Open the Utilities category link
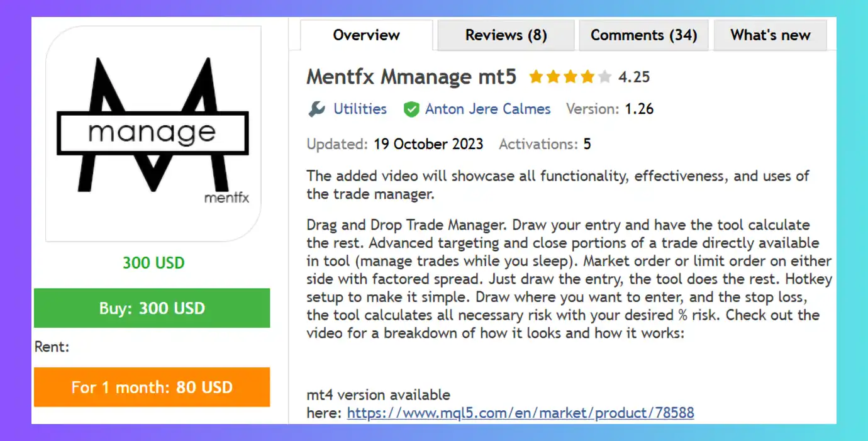 coord(360,109)
